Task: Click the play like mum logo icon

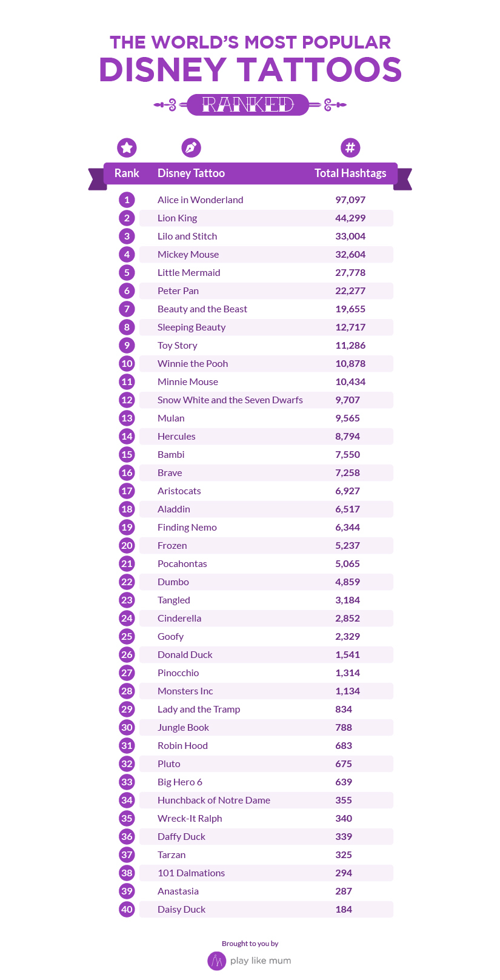Action: pos(216,961)
